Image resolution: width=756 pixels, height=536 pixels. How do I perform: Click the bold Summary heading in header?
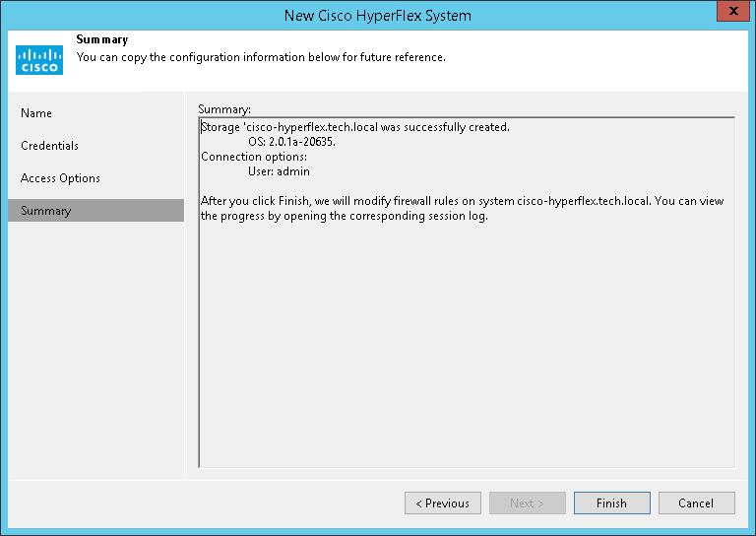point(102,40)
